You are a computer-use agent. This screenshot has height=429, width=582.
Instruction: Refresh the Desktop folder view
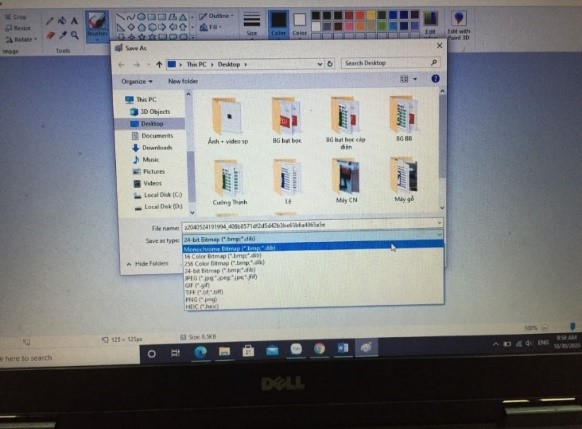(330, 64)
